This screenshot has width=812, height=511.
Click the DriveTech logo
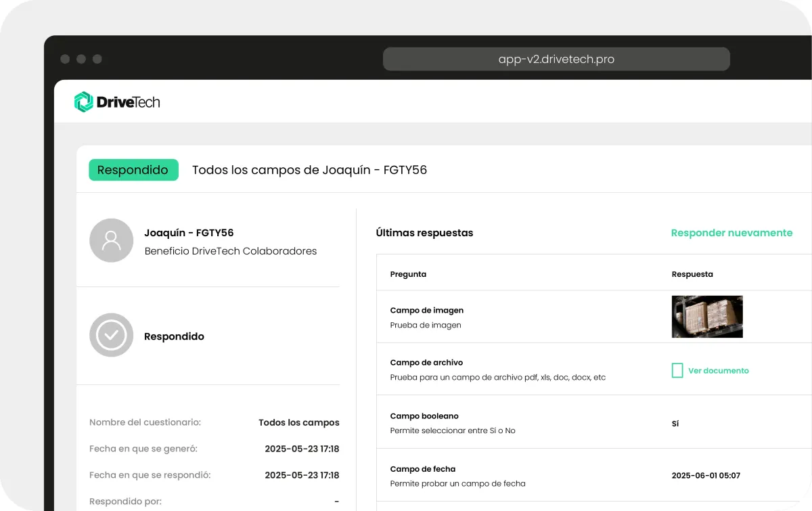[117, 102]
